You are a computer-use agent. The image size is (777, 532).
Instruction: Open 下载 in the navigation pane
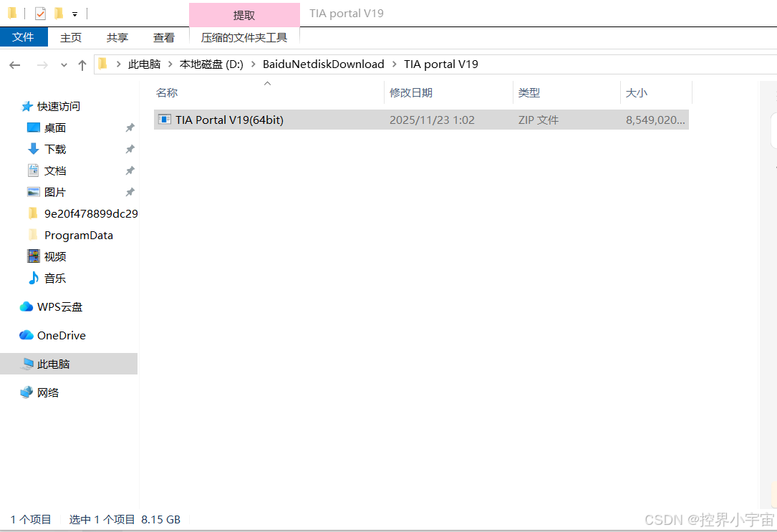point(55,149)
